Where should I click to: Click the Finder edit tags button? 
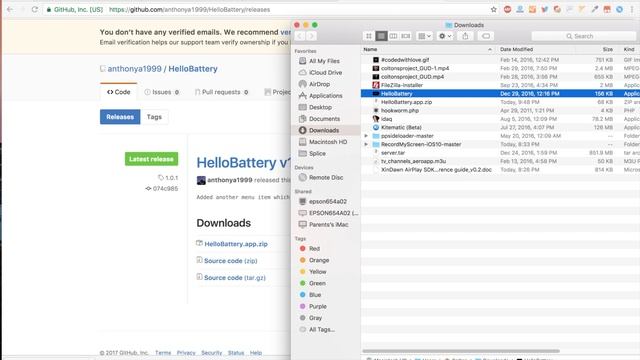[486, 36]
